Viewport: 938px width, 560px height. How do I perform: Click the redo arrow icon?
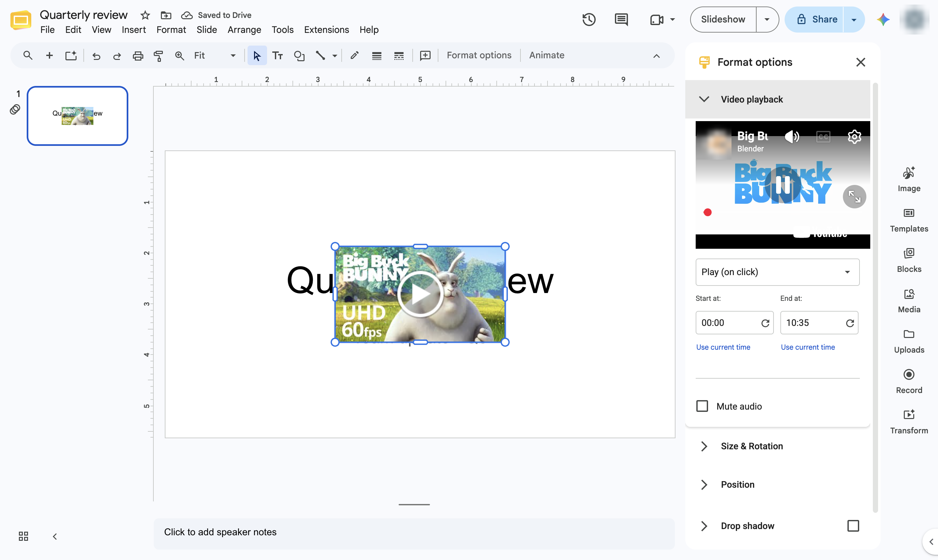(x=117, y=56)
